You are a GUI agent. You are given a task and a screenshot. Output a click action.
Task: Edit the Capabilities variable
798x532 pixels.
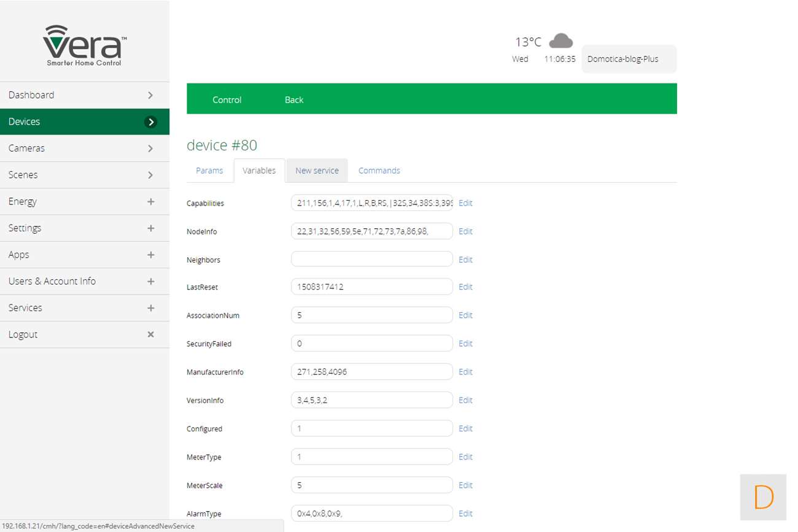pos(465,203)
